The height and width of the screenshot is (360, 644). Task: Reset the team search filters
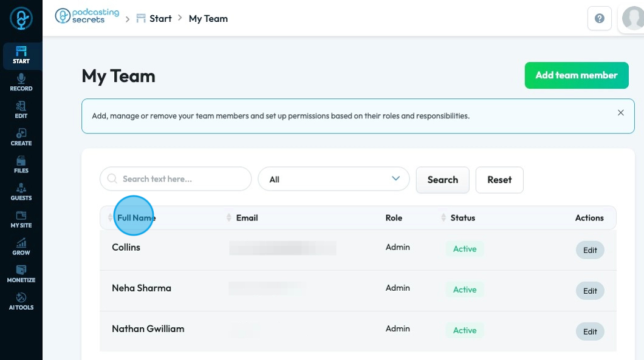point(499,180)
